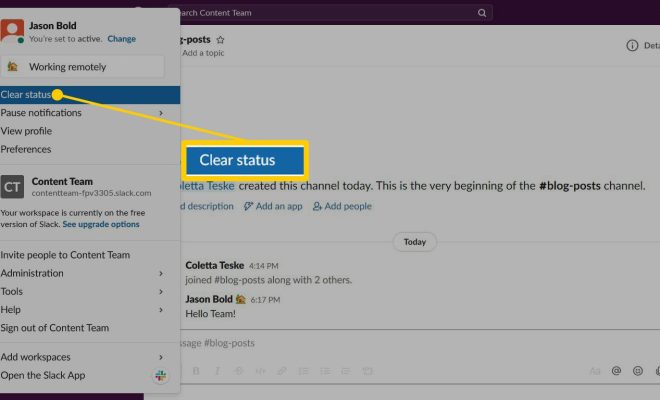Expand the Pause notifications chevron
The height and width of the screenshot is (400, 660).
(161, 113)
